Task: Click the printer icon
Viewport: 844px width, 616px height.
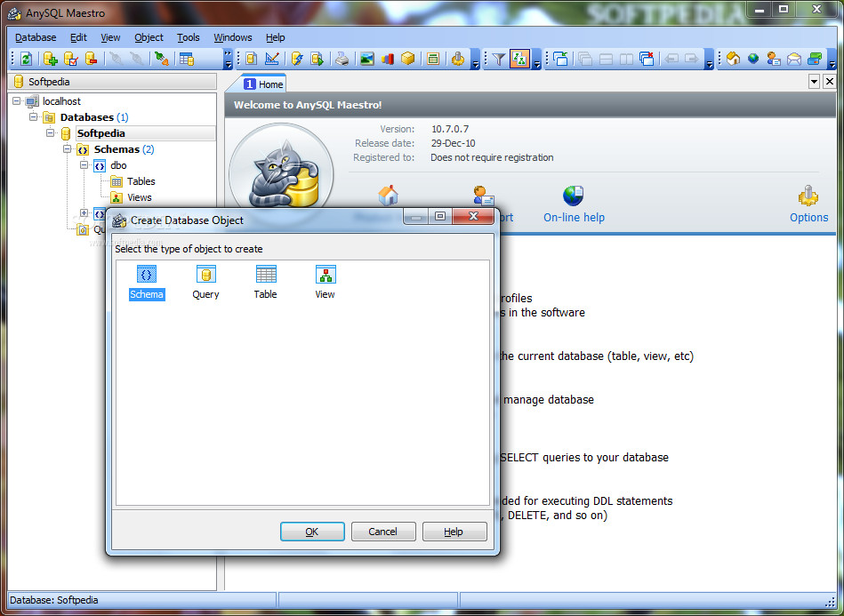Action: tap(342, 59)
